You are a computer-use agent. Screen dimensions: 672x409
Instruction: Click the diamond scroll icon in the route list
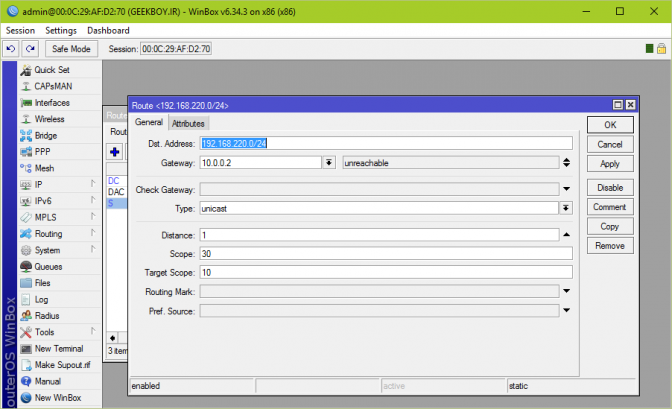pos(112,337)
